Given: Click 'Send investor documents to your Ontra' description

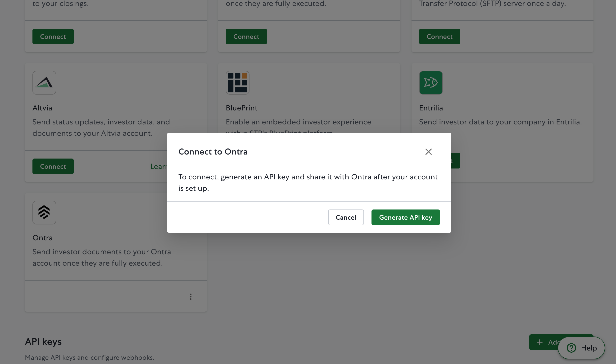Looking at the screenshot, I should point(102,257).
